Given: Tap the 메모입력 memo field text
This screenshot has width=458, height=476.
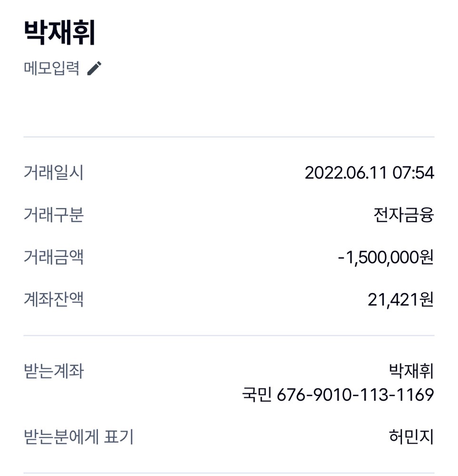Looking at the screenshot, I should 51,68.
